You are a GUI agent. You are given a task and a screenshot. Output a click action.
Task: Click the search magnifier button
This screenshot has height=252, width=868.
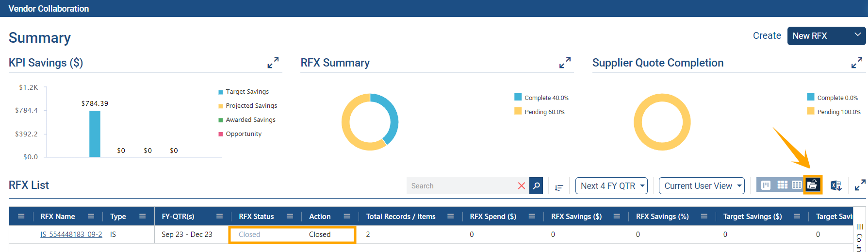coord(536,185)
